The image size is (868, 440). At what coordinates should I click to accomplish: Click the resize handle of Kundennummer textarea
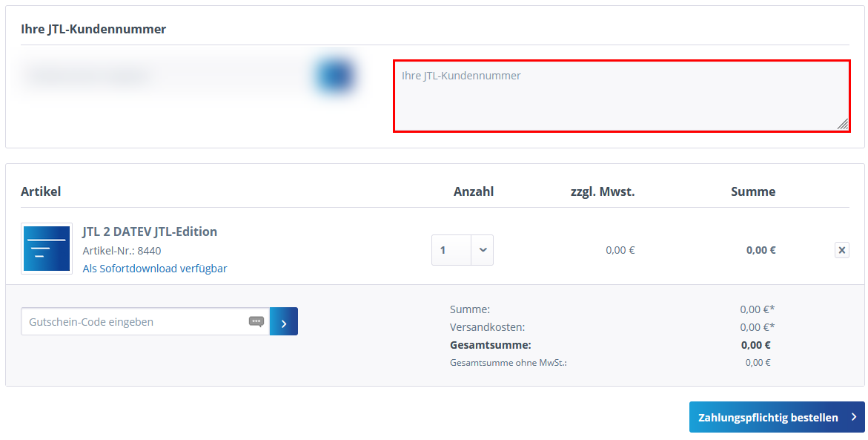point(843,125)
